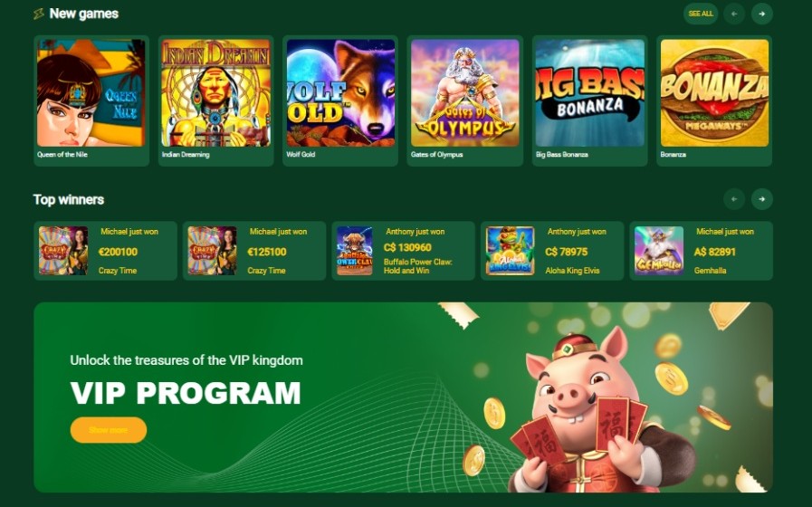Click SEE ALL for new games

(x=701, y=14)
